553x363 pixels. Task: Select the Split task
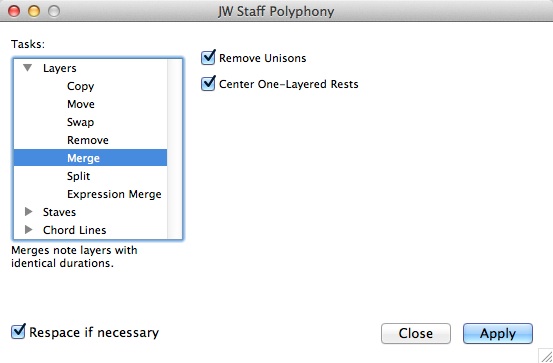[78, 176]
